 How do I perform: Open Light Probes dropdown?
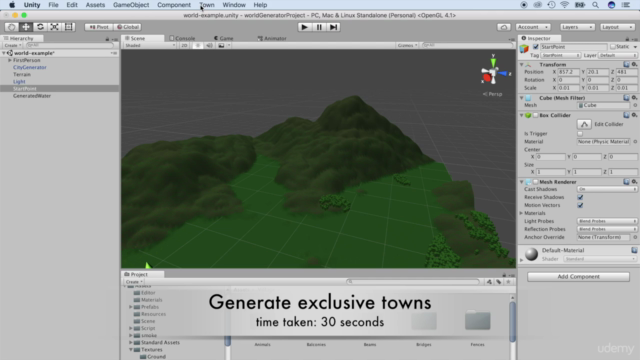coord(607,221)
